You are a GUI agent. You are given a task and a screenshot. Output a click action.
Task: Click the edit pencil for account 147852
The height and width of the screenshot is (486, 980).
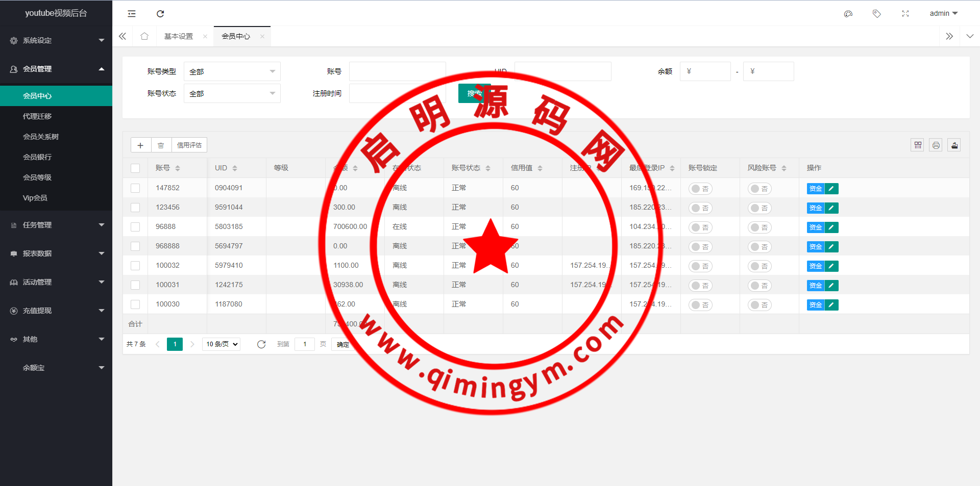831,189
